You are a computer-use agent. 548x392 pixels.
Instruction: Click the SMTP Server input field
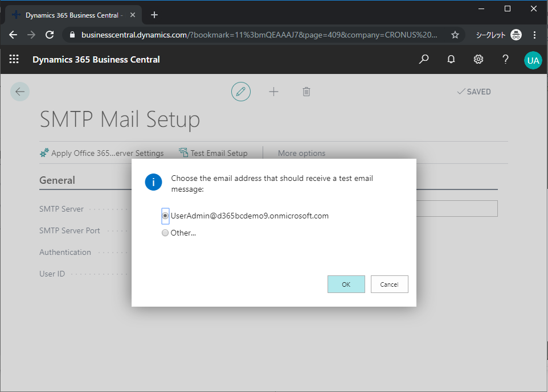(x=457, y=208)
